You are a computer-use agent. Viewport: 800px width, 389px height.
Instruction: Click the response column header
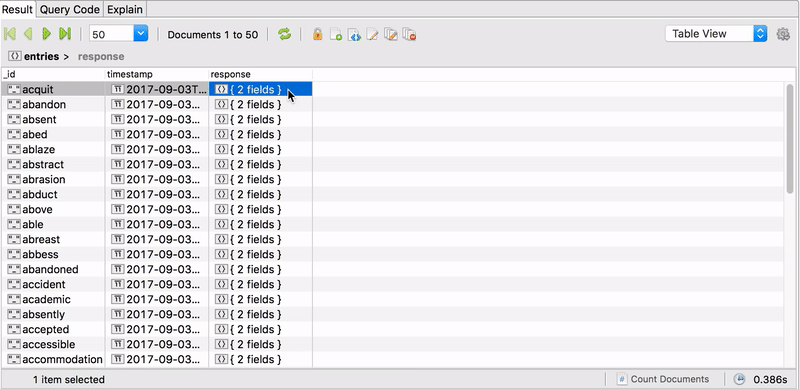(261, 75)
